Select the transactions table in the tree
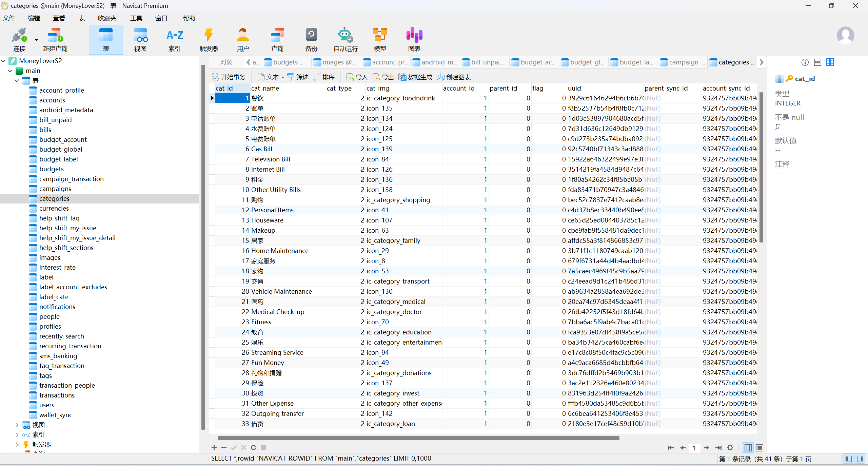 tap(57, 395)
